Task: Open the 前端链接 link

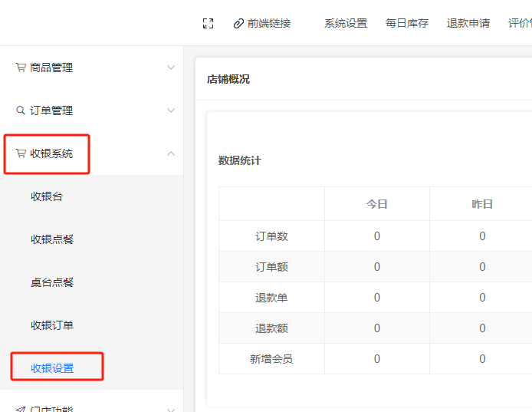Action: pos(269,24)
